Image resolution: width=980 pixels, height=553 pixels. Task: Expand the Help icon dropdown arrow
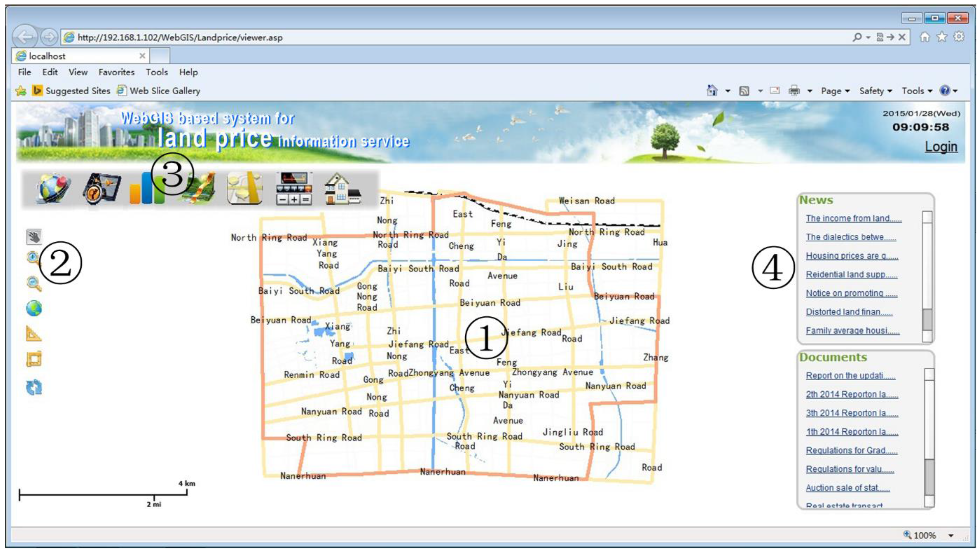(x=955, y=91)
